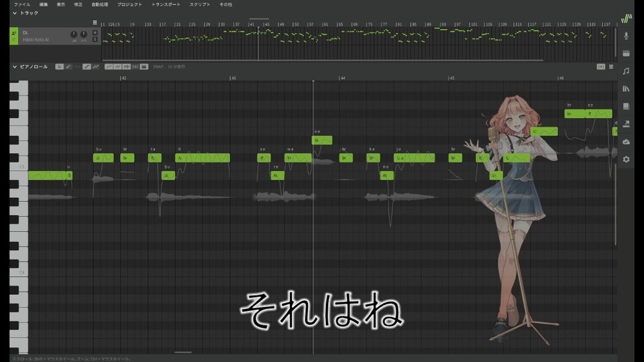This screenshot has height=362, width=644.
Task: Select the note labeled ta
Action: [x=154, y=158]
